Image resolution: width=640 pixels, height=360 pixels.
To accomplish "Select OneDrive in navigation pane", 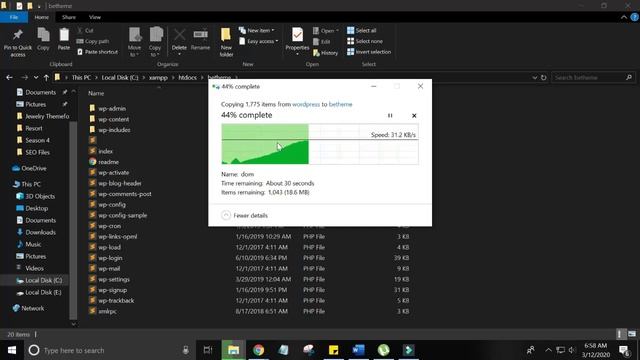I will [x=29, y=168].
